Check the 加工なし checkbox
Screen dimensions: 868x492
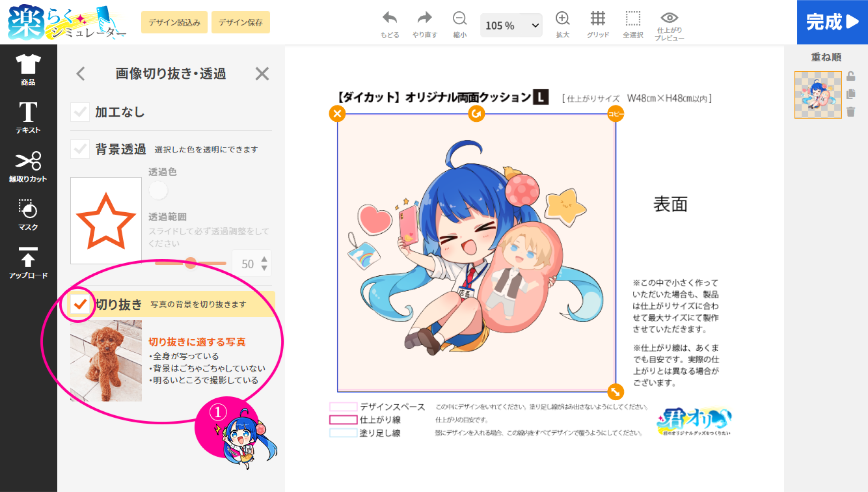[80, 112]
